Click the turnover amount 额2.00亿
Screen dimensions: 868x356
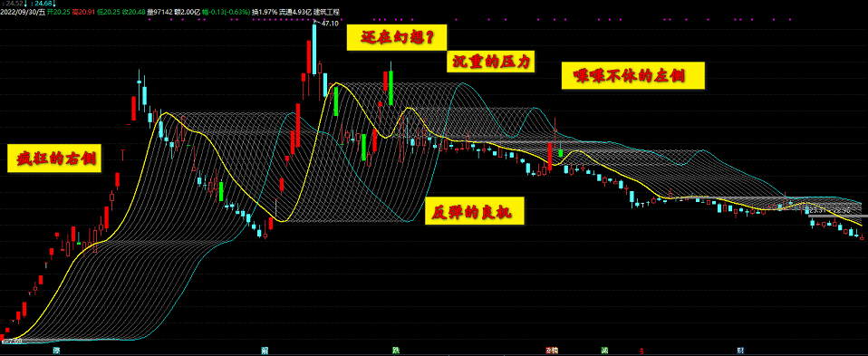(x=188, y=11)
